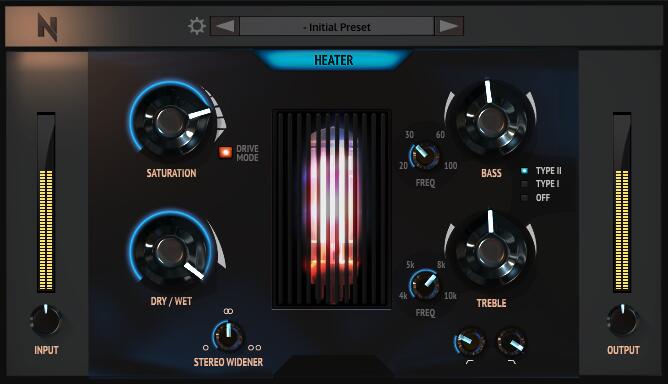The width and height of the screenshot is (668, 384).
Task: Advance to next preset with right arrow
Action: tap(449, 26)
